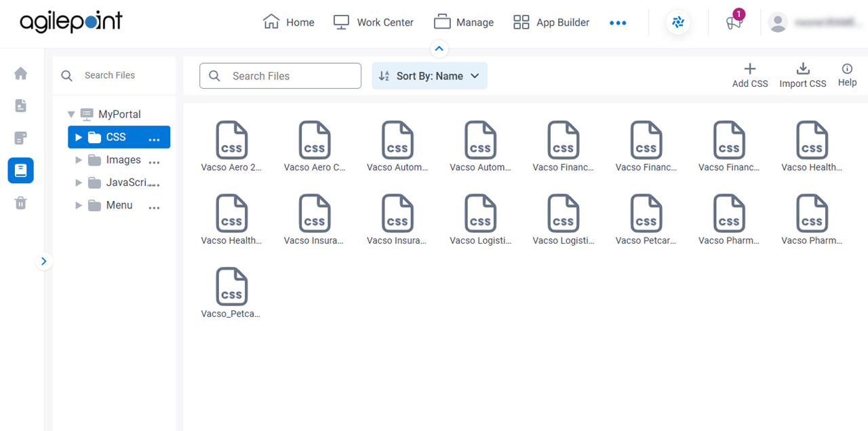Click the AgilePoint logo
The height and width of the screenshot is (431, 868).
click(x=71, y=22)
